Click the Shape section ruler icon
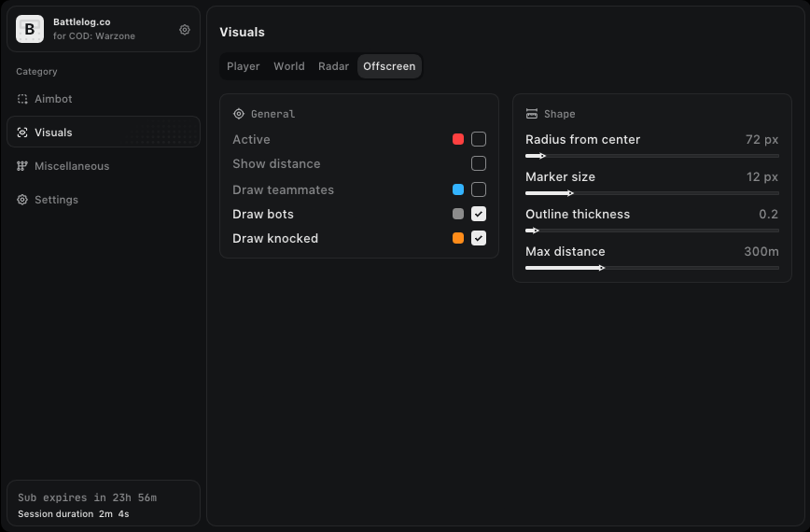Viewport: 810px width, 532px height. tap(532, 114)
